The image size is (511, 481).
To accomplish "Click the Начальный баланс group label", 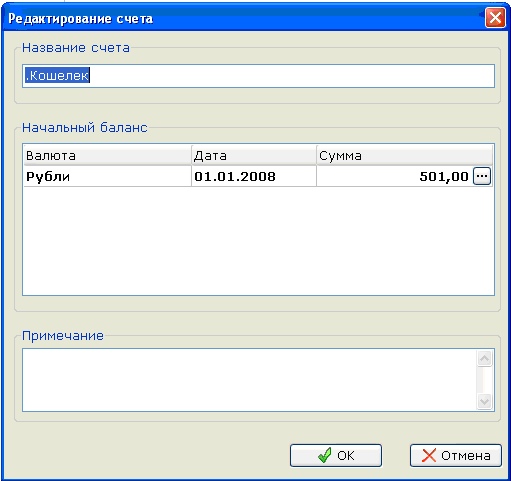I will point(85,128).
